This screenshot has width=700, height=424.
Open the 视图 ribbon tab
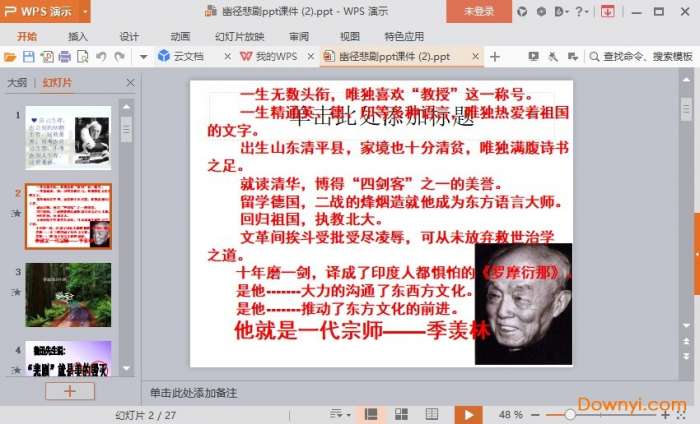point(350,37)
